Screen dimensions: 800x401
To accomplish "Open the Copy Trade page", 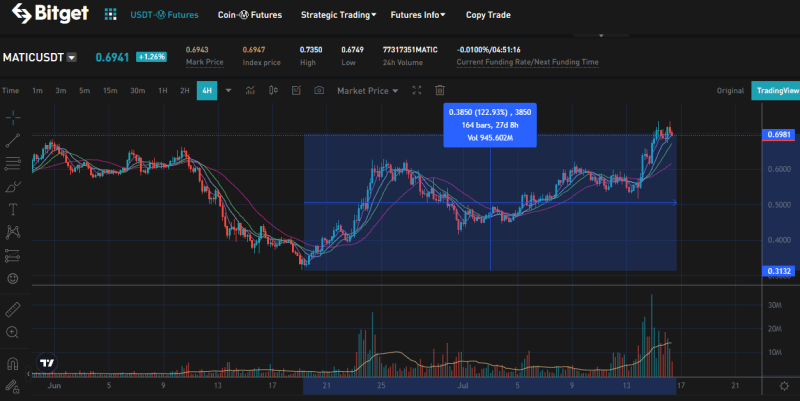I will (x=488, y=15).
